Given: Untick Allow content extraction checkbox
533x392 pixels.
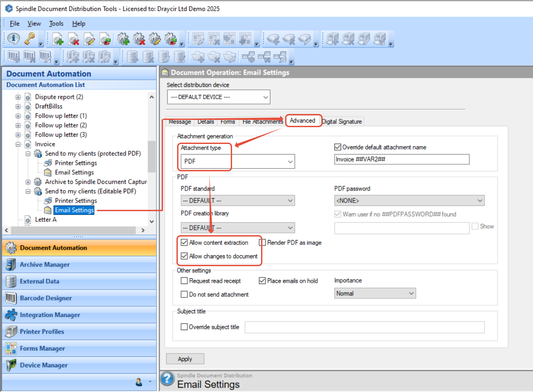Looking at the screenshot, I should 184,242.
